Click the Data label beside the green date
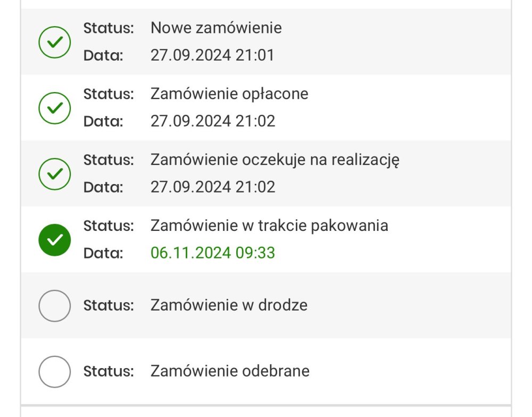Screen dimensions: 532x417 103,253
